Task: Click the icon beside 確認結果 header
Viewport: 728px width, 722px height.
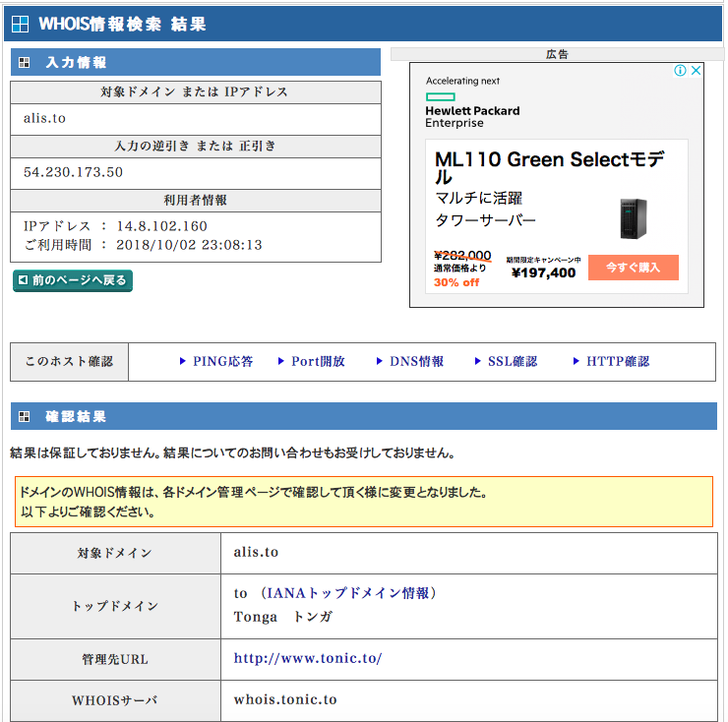Action: (x=25, y=416)
